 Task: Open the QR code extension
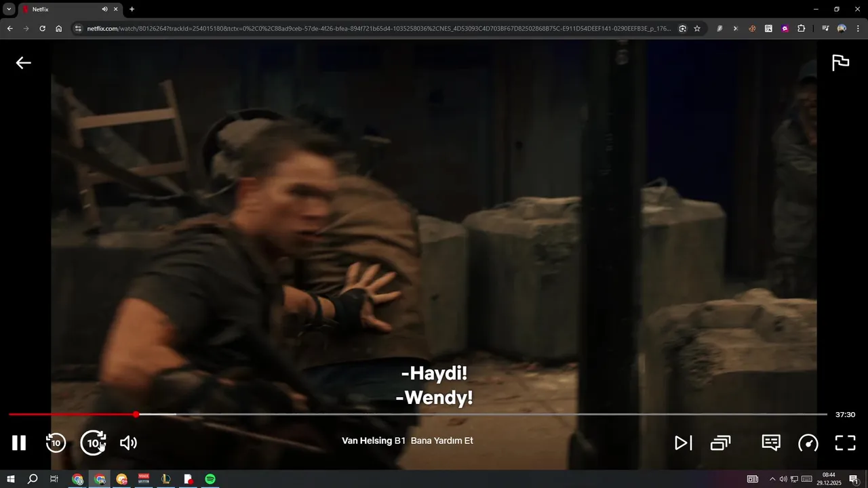(x=768, y=28)
